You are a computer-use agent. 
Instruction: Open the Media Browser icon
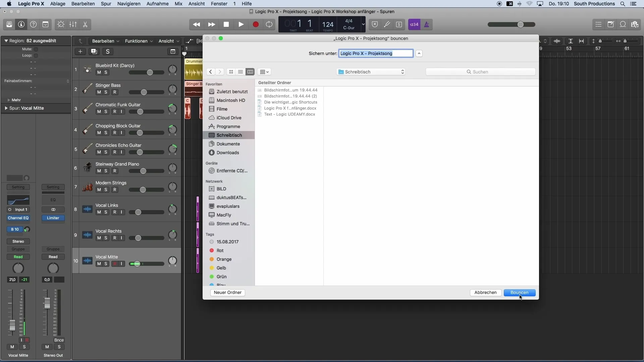(x=635, y=24)
